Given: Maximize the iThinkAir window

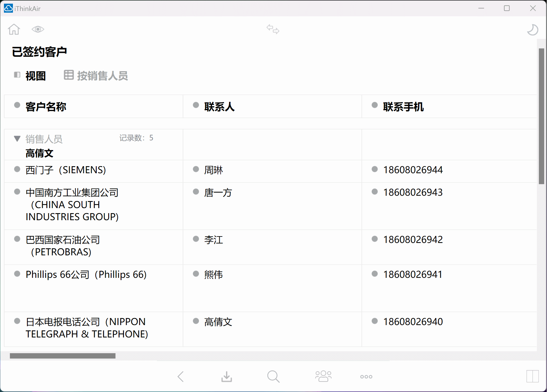Looking at the screenshot, I should pyautogui.click(x=507, y=8).
